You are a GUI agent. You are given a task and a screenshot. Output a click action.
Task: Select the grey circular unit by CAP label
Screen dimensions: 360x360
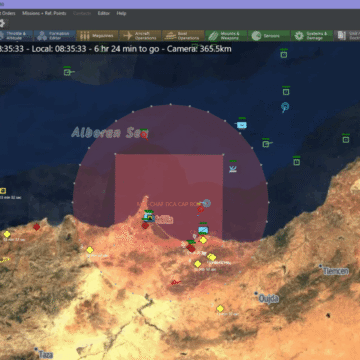(x=207, y=203)
